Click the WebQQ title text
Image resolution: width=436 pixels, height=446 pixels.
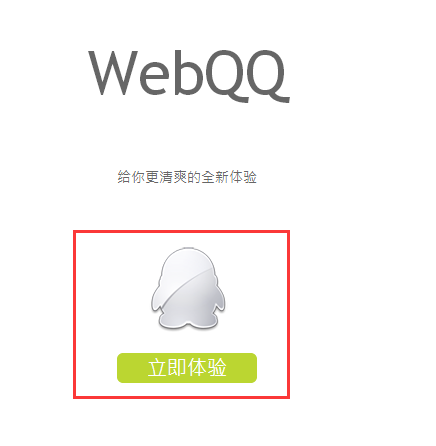[x=189, y=76]
